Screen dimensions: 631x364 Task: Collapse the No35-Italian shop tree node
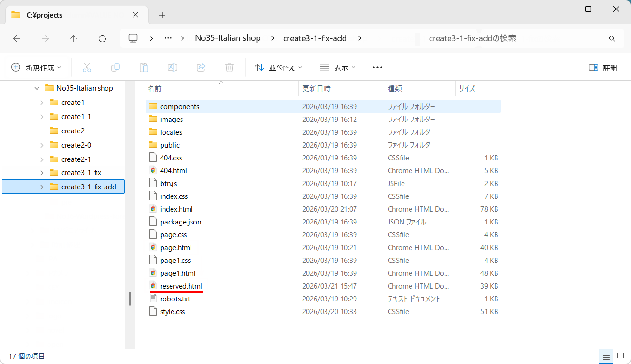coord(37,88)
